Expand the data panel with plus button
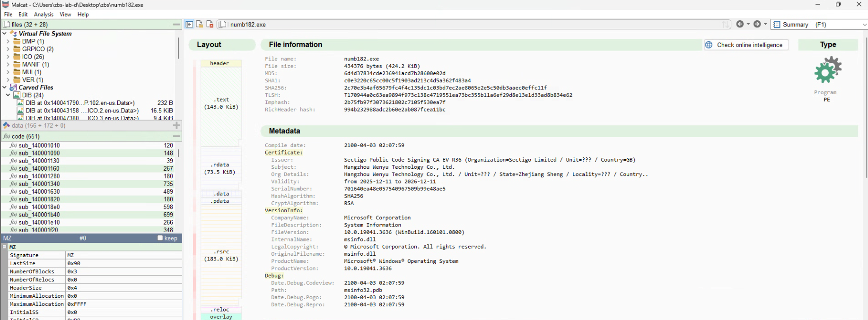Viewport: 868px width, 320px height. pyautogui.click(x=176, y=125)
